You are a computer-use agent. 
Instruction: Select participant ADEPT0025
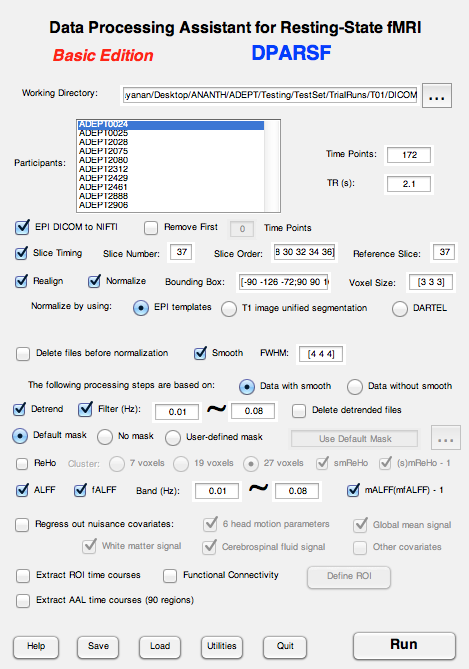click(x=171, y=133)
